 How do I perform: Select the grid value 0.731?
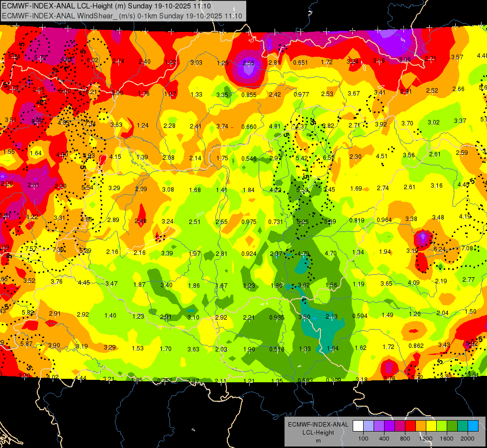click(x=276, y=222)
